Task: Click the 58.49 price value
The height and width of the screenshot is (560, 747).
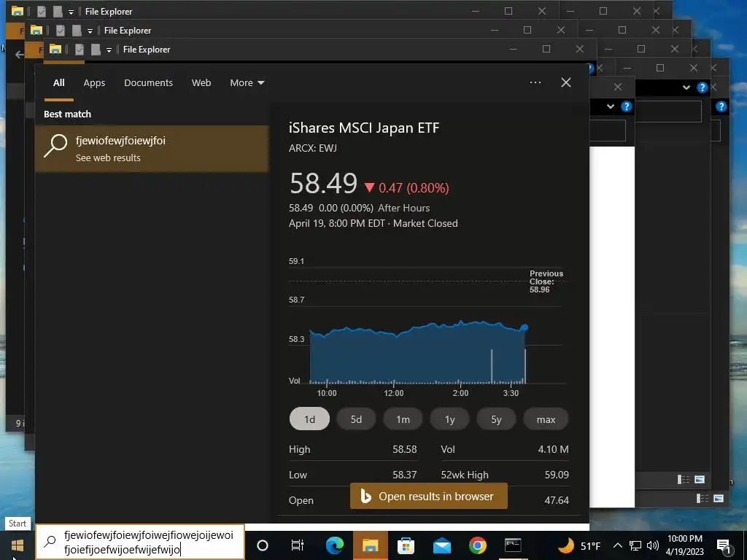Action: click(323, 183)
